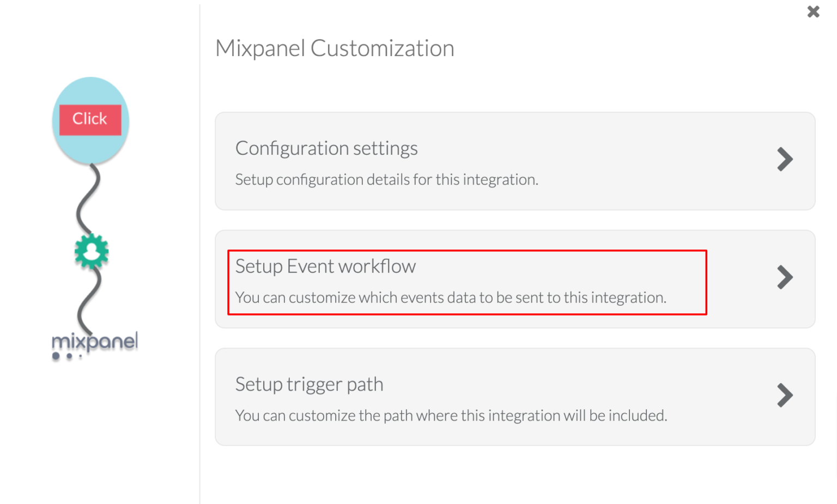Expand the Setup trigger path chevron

tap(785, 396)
